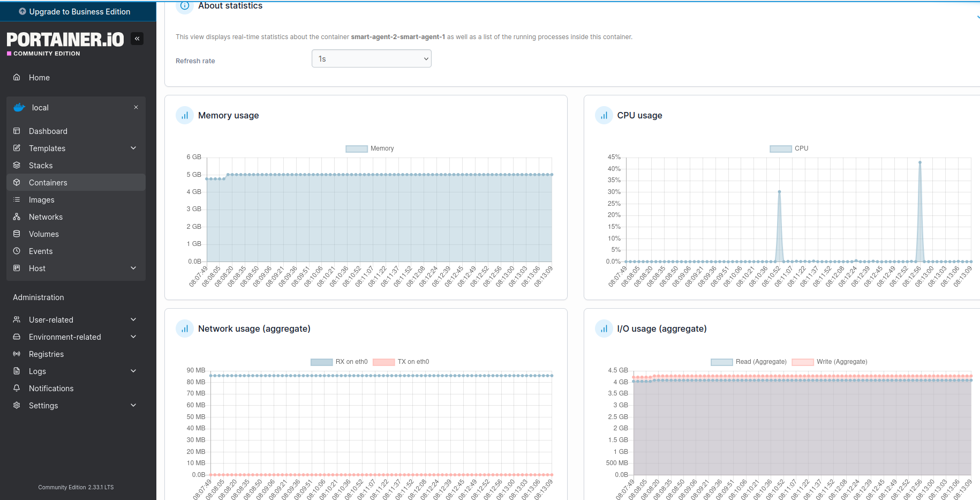The image size is (980, 500).
Task: Click the Notifications bell icon
Action: [x=17, y=388]
